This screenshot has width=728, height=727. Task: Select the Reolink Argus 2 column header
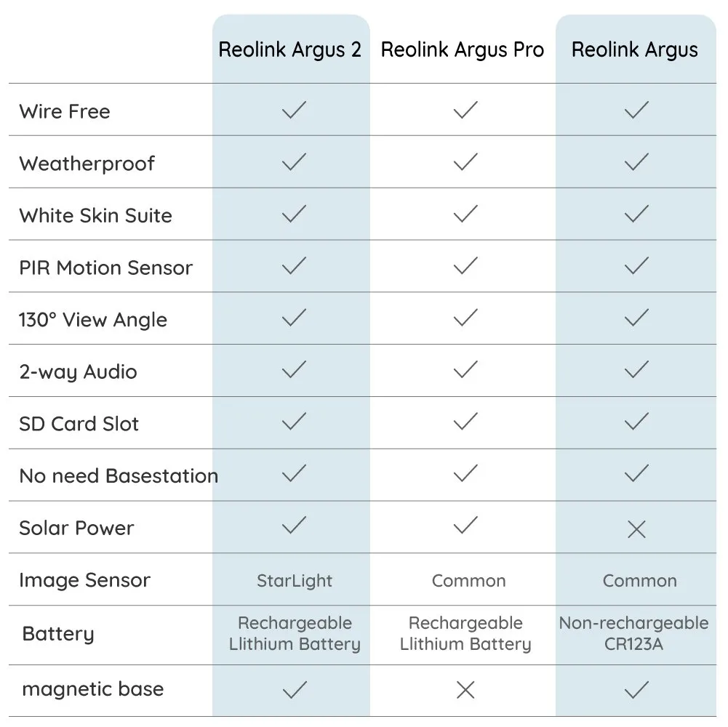pyautogui.click(x=290, y=50)
